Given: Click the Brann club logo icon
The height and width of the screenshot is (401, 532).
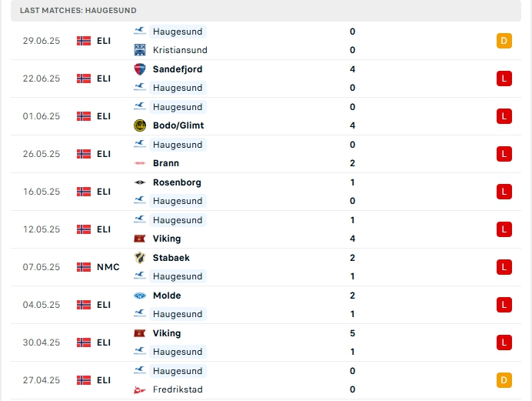Looking at the screenshot, I should click(x=140, y=163).
